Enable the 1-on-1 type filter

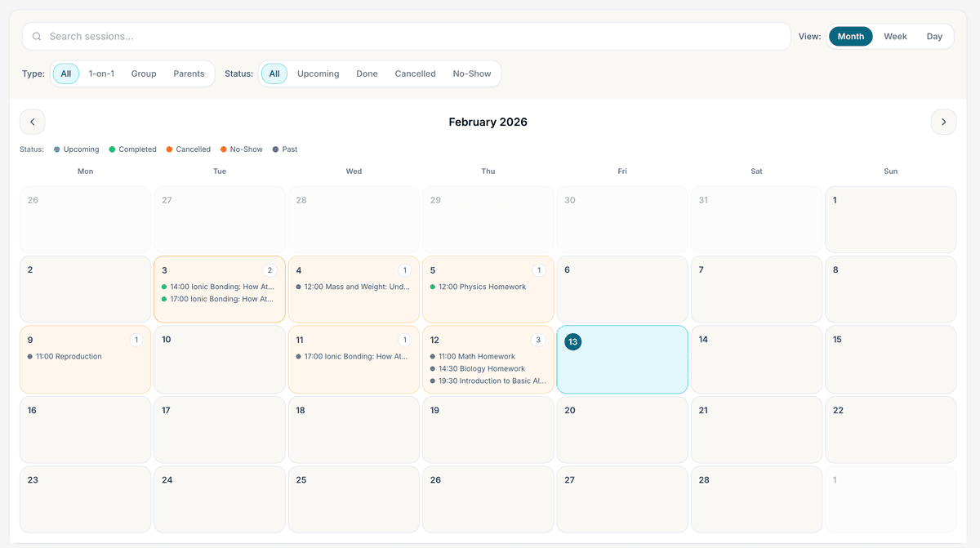coord(101,74)
